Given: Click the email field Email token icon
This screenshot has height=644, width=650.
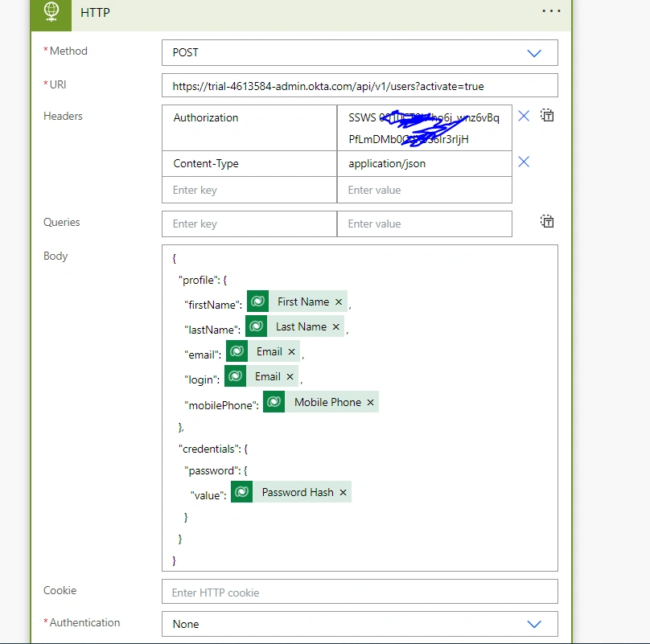Looking at the screenshot, I should point(237,351).
